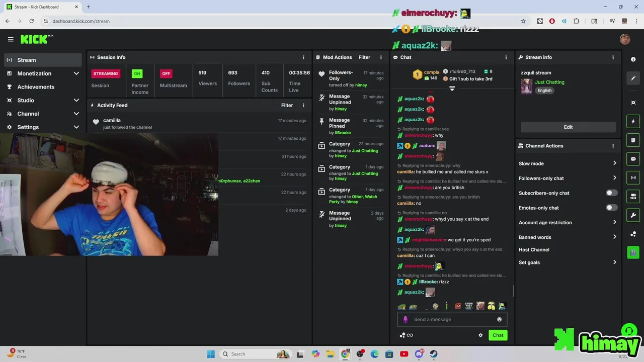Click the document note icon in right sidebar
Image resolution: width=644 pixels, height=362 pixels.
633,140
